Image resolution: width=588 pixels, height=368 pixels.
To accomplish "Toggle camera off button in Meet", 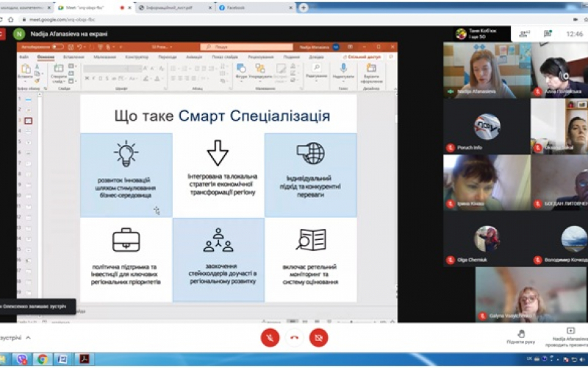I will click(319, 337).
